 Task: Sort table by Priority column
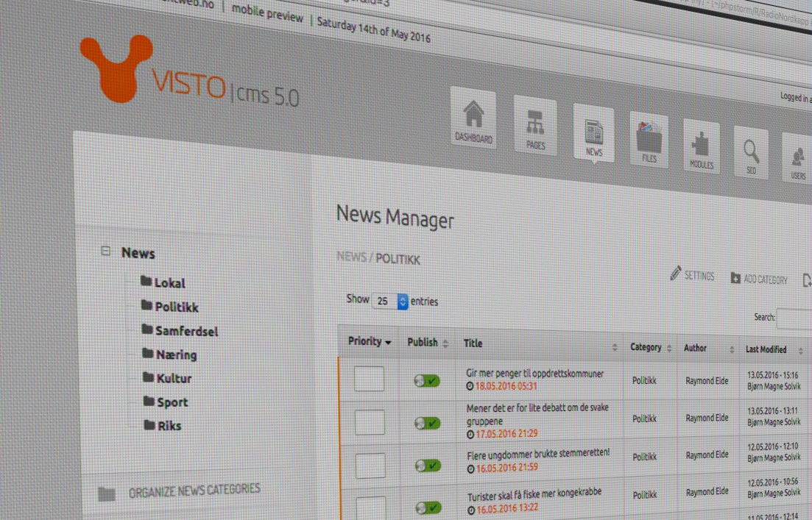click(x=370, y=341)
